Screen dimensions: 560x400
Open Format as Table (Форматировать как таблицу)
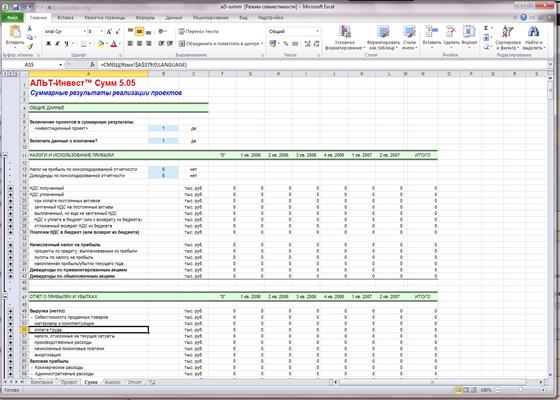coord(383,38)
